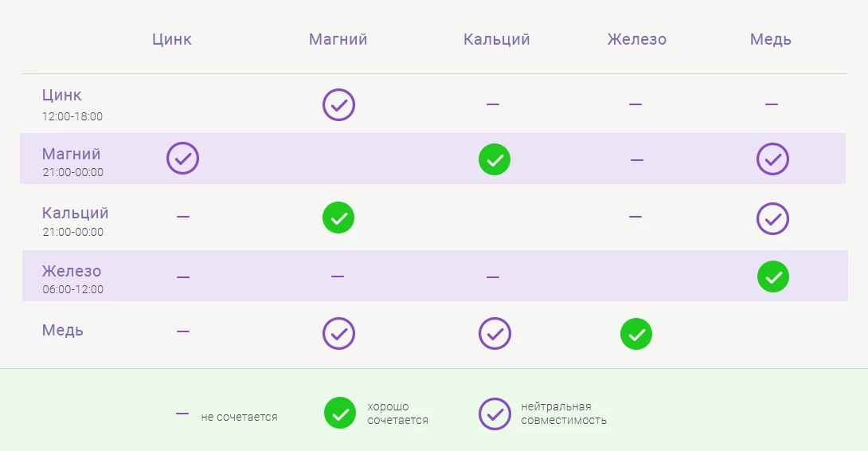Image resolution: width=868 pixels, height=451 pixels.
Task: Click outlined checkmark in Медь row, Магний column
Action: [338, 334]
